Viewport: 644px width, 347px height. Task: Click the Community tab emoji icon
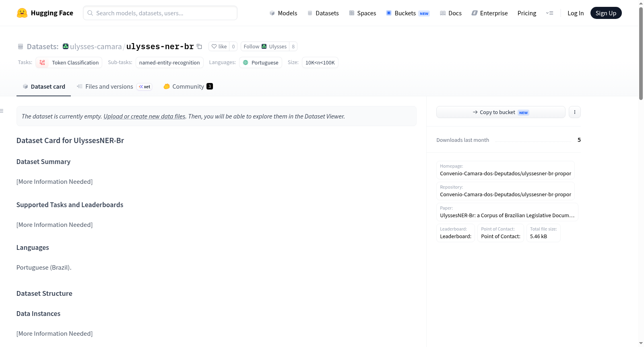pos(167,86)
